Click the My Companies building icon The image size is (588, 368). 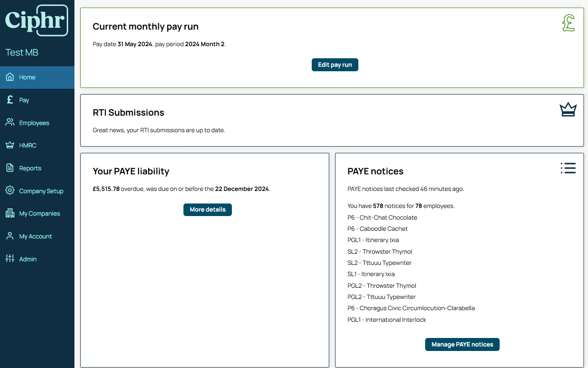point(10,213)
